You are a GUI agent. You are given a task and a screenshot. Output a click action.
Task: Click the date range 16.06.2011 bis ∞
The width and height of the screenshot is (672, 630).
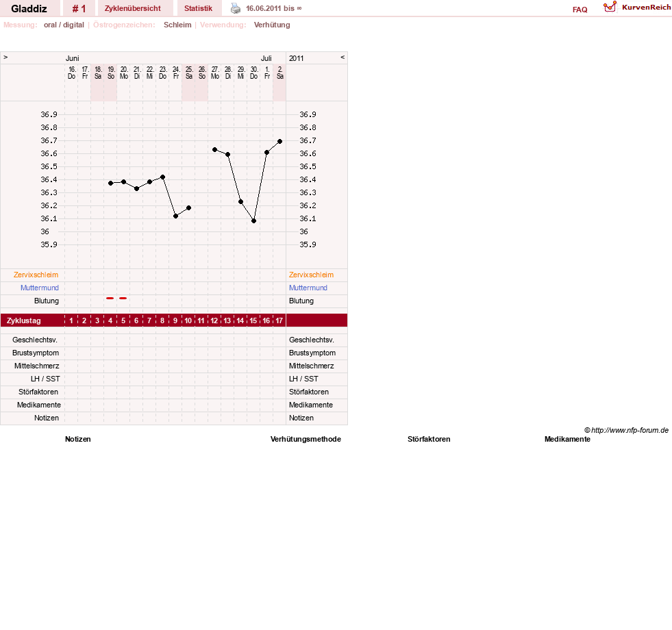click(x=274, y=8)
